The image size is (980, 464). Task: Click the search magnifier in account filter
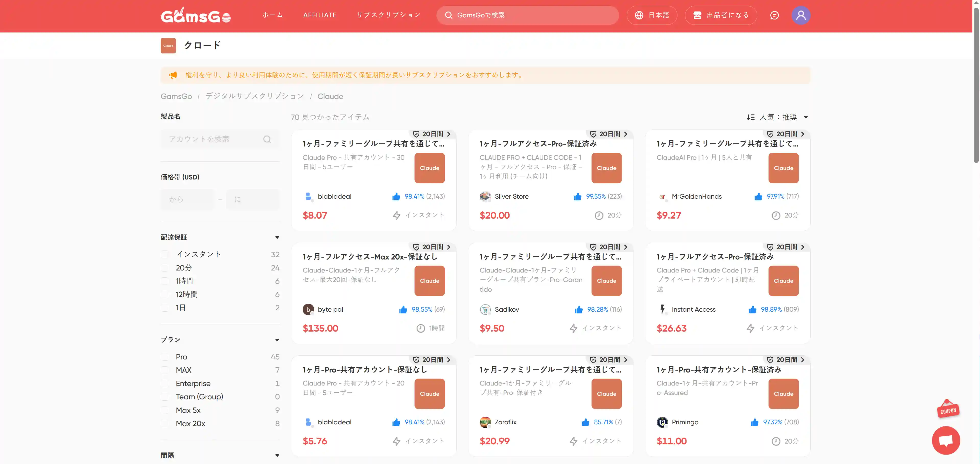[267, 139]
